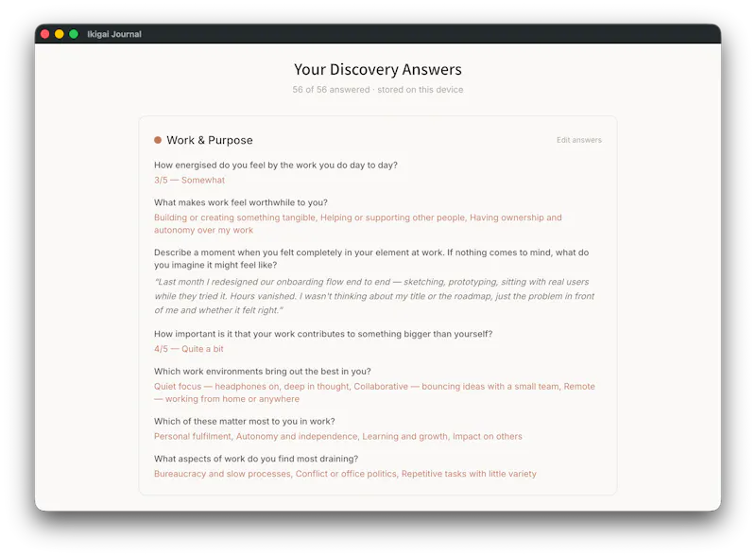Close the Ikigai Journal window with red button
Viewport: 756px width, 557px height.
pos(44,34)
